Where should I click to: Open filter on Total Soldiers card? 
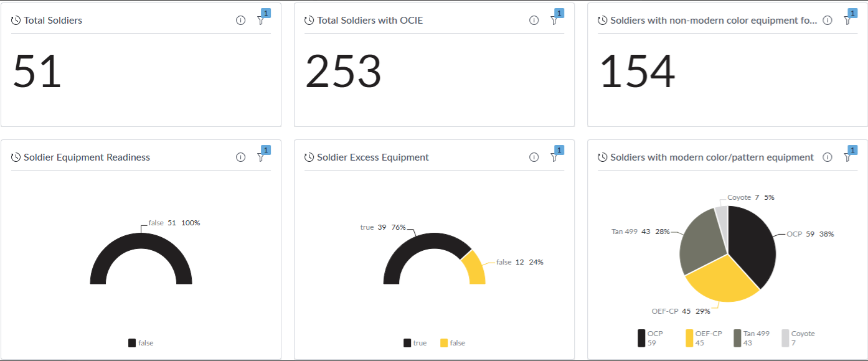[260, 21]
